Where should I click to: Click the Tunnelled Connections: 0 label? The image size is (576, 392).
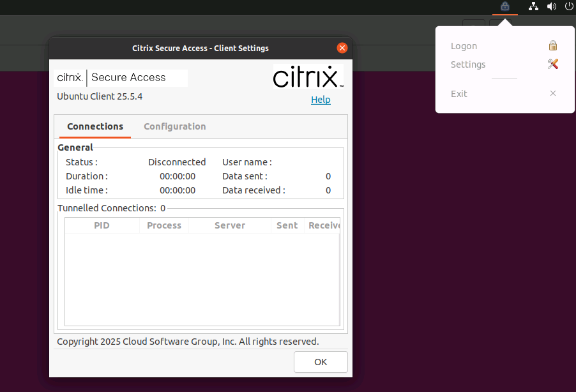(x=112, y=208)
